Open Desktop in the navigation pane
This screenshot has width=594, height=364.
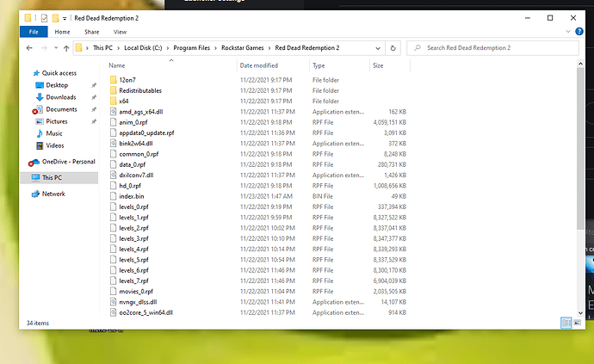[57, 85]
